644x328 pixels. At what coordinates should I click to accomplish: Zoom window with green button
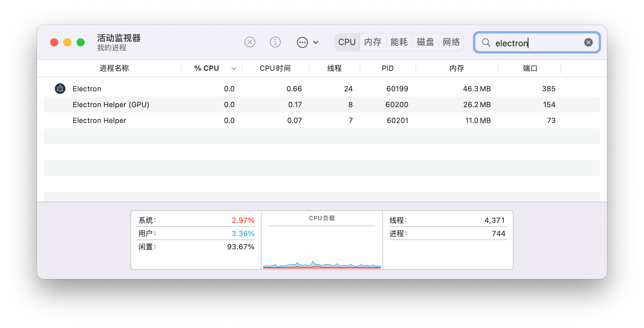(x=81, y=42)
